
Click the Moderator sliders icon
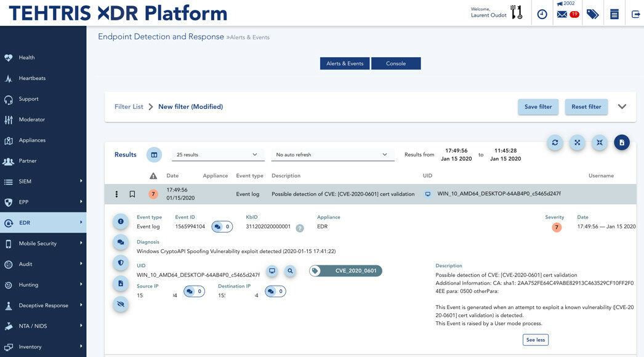pyautogui.click(x=9, y=120)
